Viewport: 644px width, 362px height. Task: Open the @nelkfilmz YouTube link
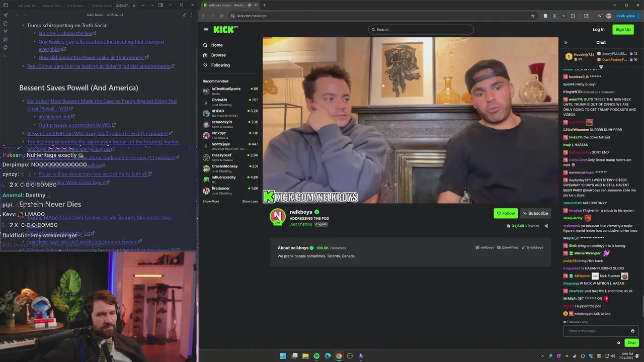coord(508,247)
